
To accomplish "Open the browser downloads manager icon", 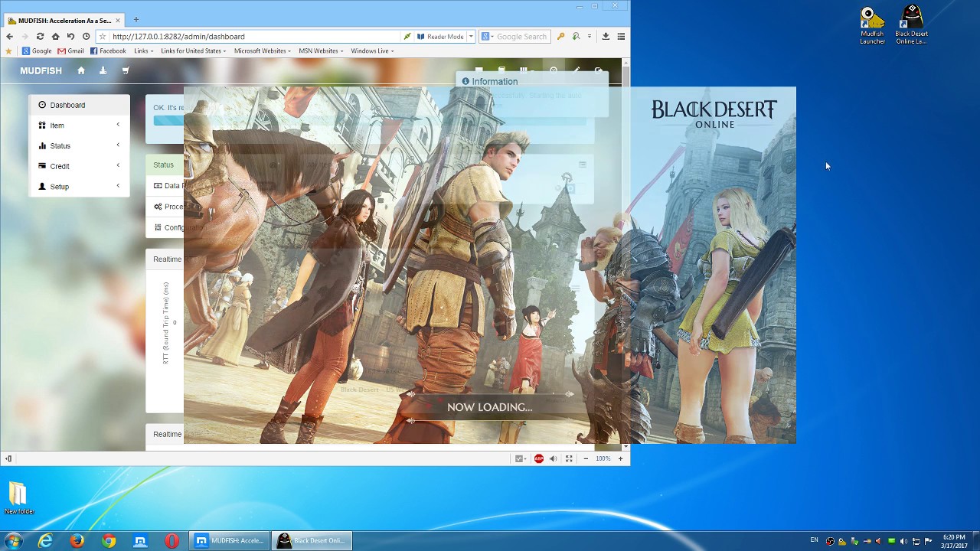I will pyautogui.click(x=606, y=36).
